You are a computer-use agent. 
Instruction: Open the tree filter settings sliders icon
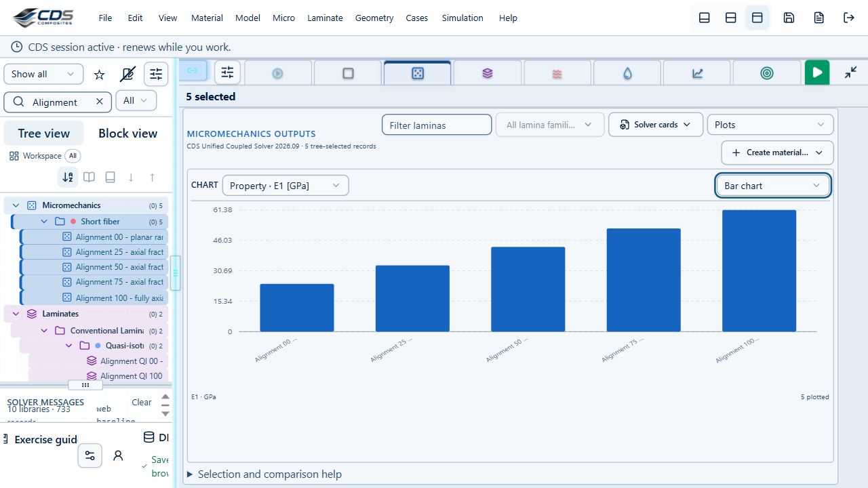[156, 74]
